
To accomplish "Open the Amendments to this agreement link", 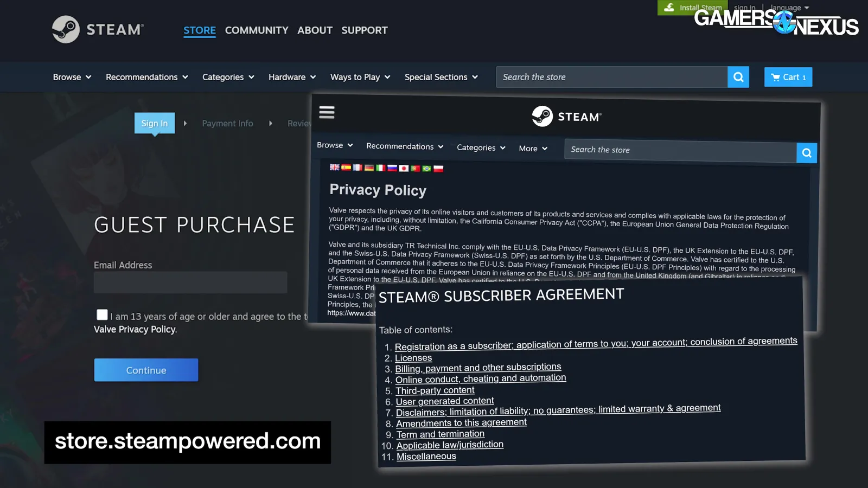I will (461, 423).
